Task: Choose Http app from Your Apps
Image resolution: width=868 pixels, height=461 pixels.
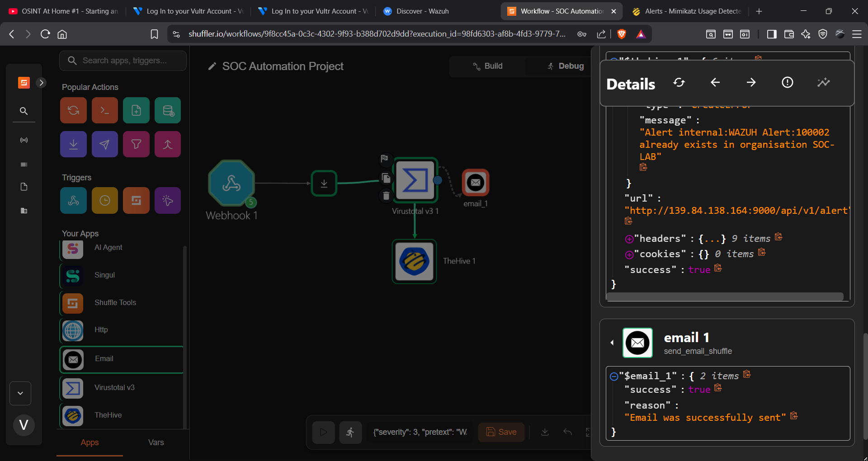Action: click(121, 330)
